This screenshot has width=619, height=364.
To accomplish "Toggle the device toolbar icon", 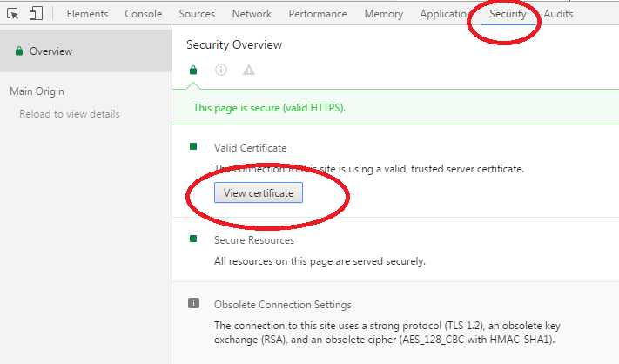I will point(36,14).
